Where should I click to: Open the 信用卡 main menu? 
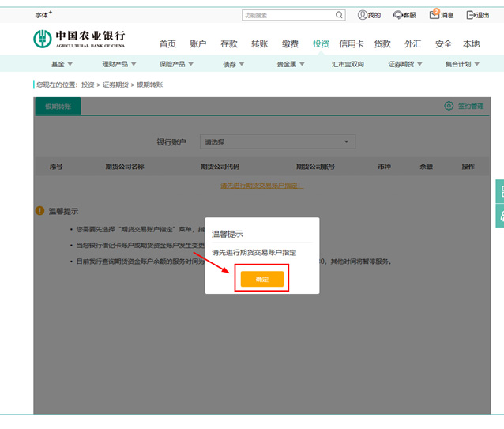tap(352, 44)
